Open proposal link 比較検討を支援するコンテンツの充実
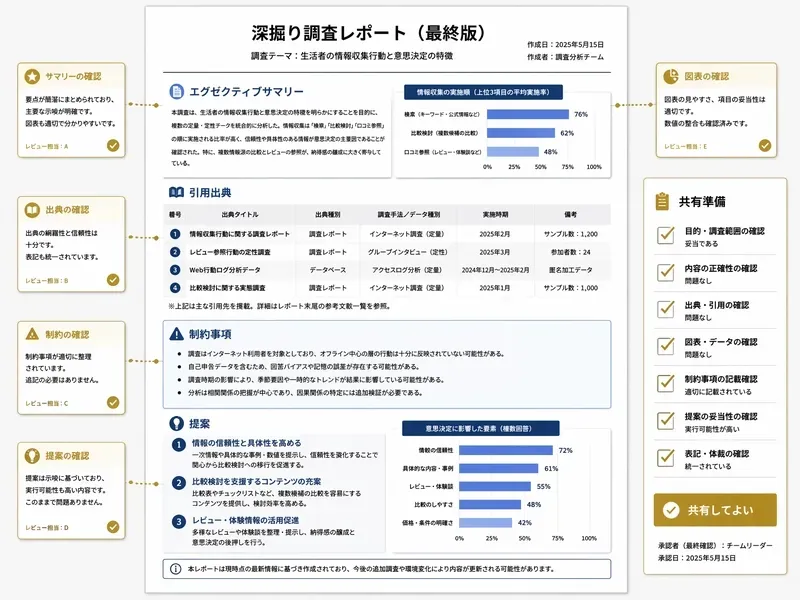The height and width of the screenshot is (600, 800). point(257,481)
